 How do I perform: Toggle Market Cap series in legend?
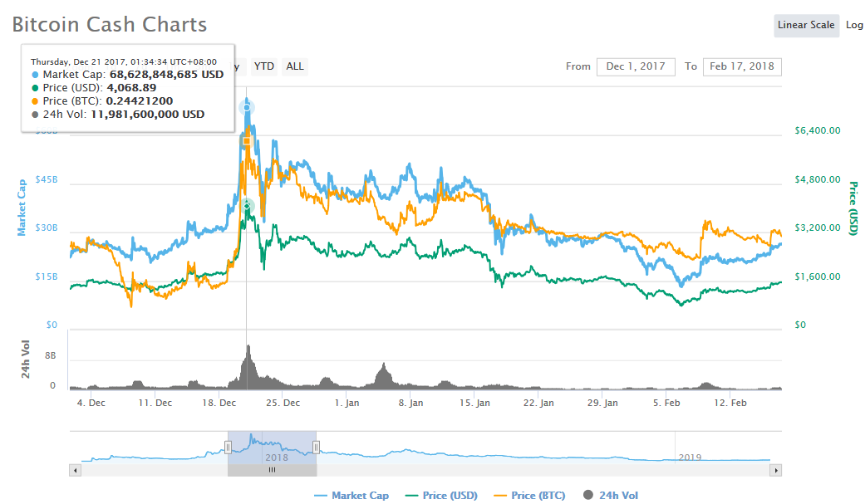pyautogui.click(x=351, y=495)
